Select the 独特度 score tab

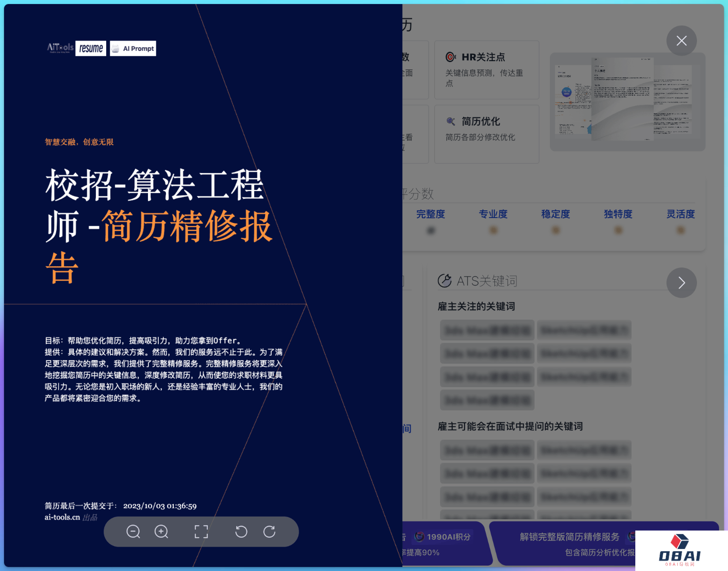[x=618, y=214]
